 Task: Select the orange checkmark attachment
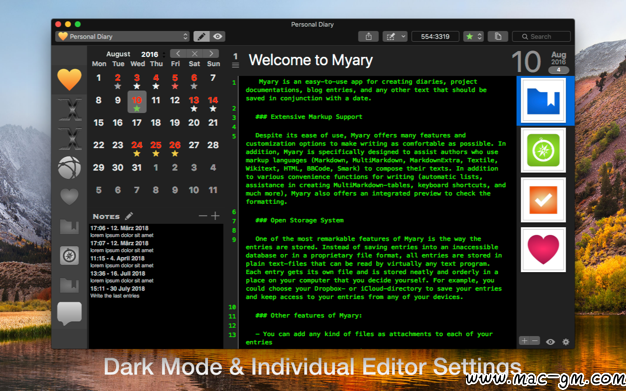coord(543,200)
